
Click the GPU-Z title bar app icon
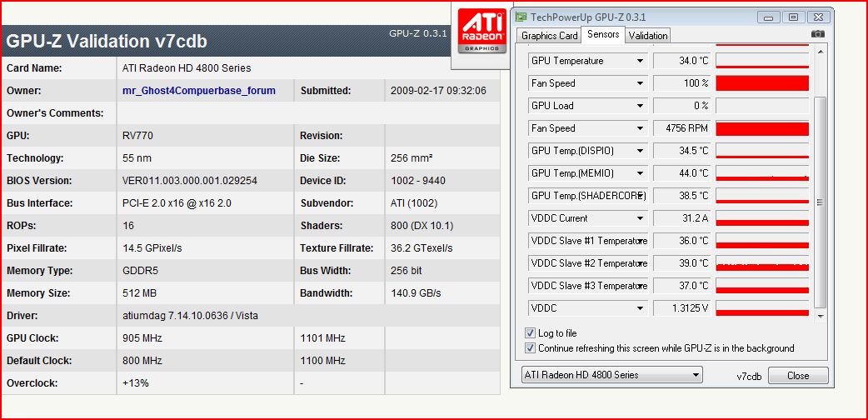point(521,17)
